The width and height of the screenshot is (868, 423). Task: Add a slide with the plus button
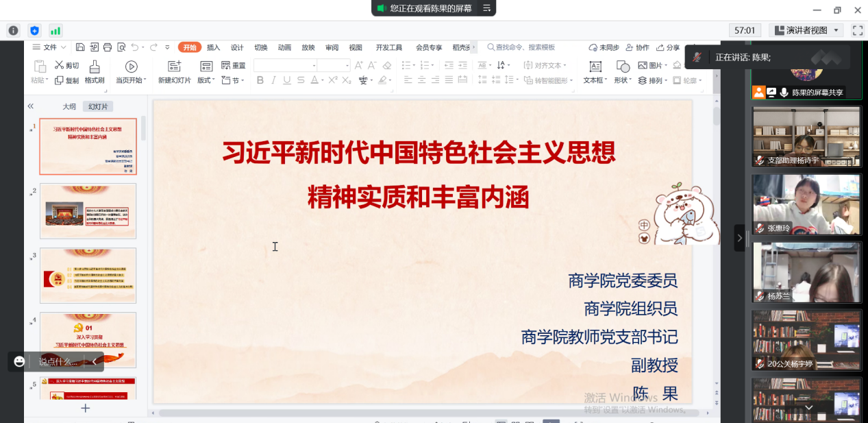(86, 408)
